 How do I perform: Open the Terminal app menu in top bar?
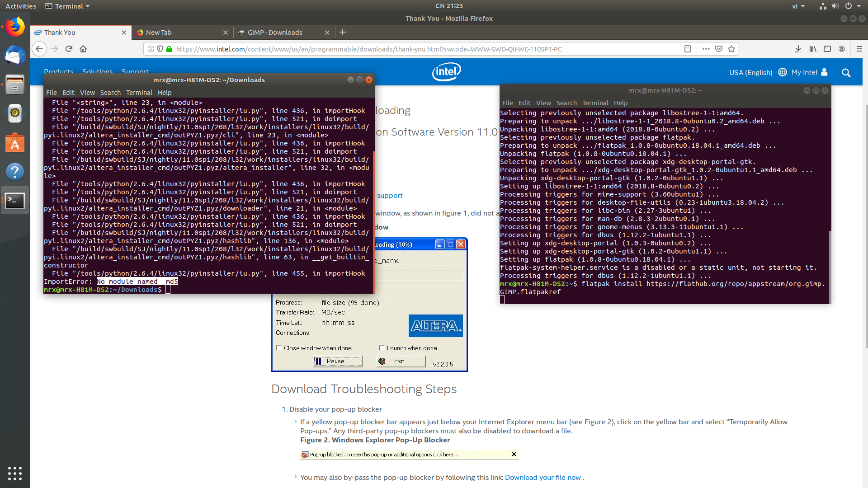pyautogui.click(x=68, y=6)
